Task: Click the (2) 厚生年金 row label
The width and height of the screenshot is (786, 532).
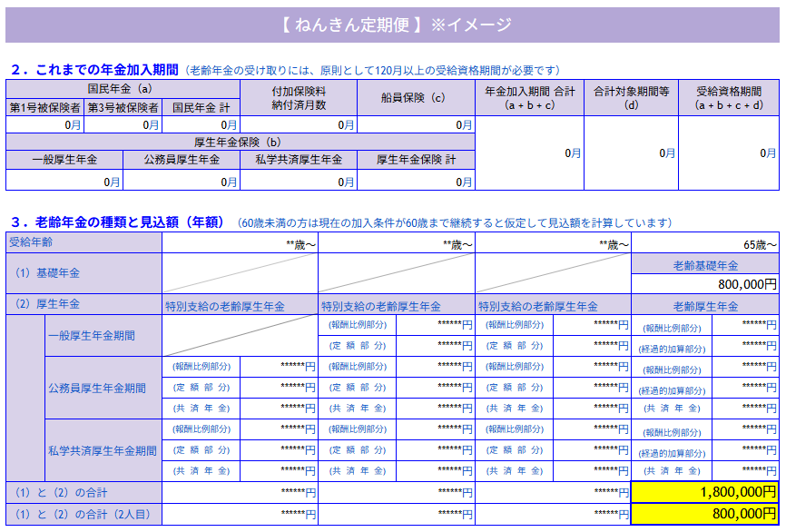Action: [x=84, y=304]
